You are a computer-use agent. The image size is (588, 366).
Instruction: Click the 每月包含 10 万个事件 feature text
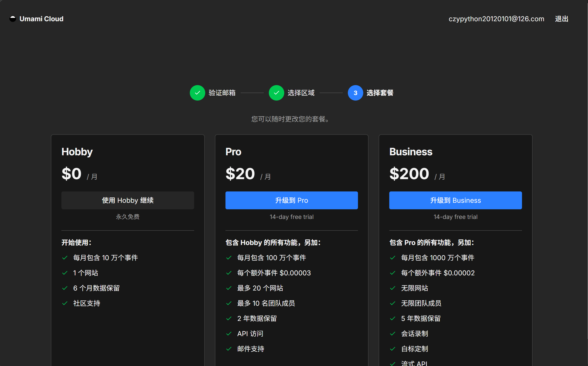tap(106, 258)
